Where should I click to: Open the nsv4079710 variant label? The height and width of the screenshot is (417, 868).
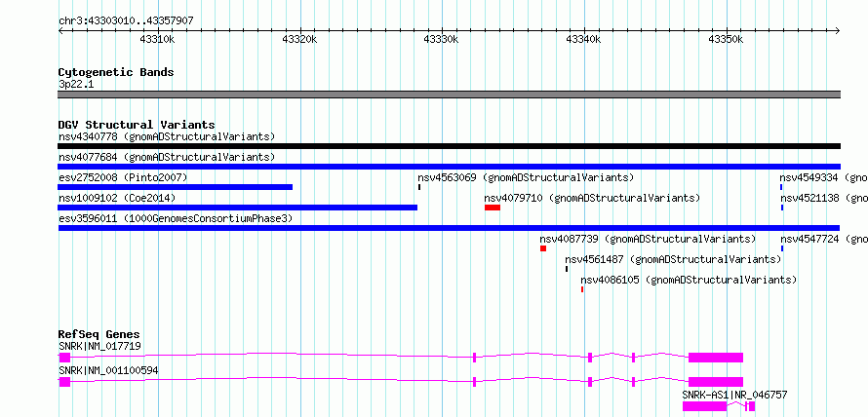tap(592, 198)
